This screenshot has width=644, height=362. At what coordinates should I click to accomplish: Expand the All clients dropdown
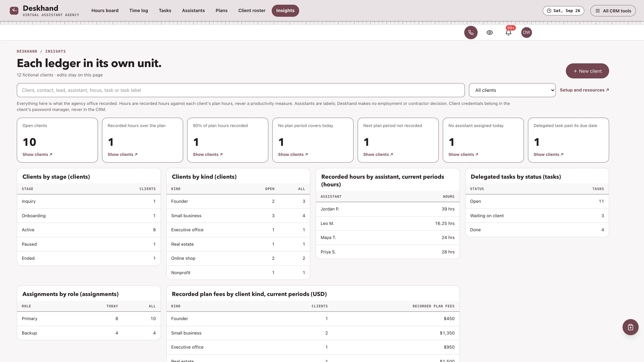512,90
